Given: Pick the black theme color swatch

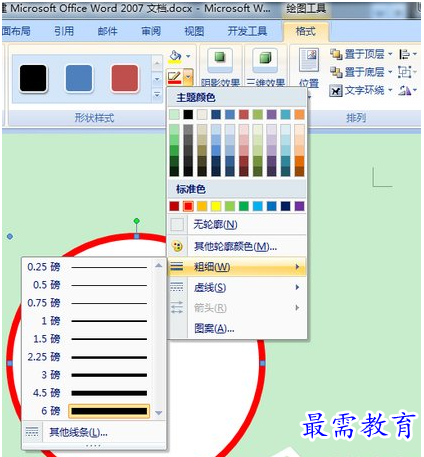Looking at the screenshot, I should point(188,115).
